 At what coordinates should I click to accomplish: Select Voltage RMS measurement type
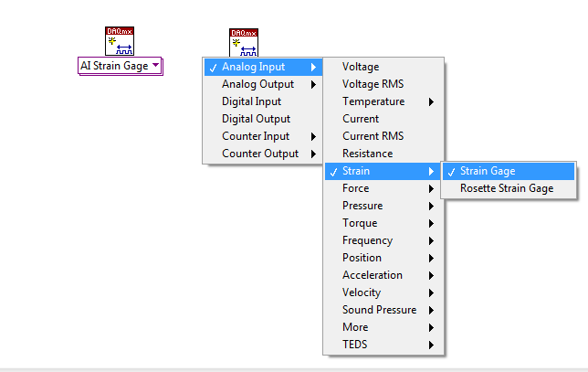[x=373, y=84]
